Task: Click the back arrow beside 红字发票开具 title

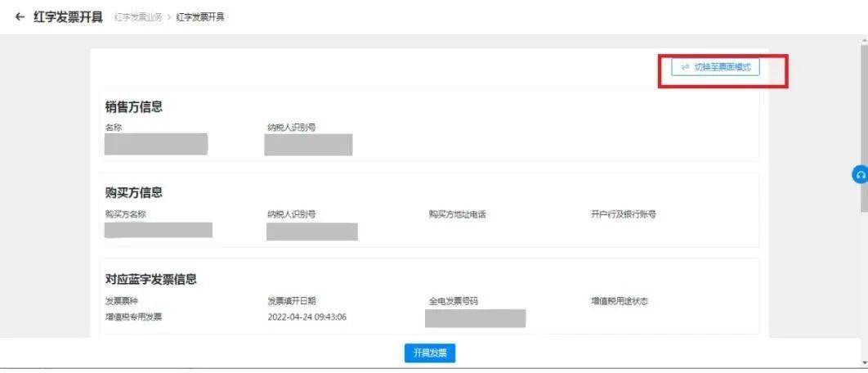Action: pyautogui.click(x=20, y=16)
